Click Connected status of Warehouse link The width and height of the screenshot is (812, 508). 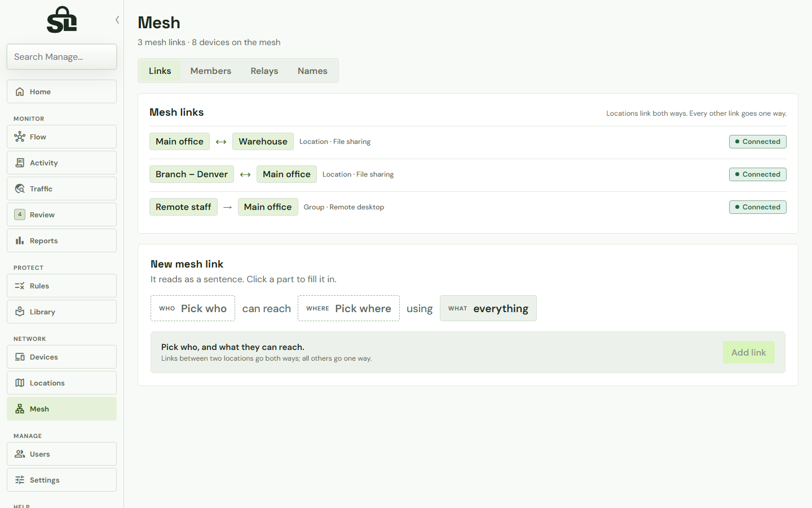pyautogui.click(x=757, y=142)
